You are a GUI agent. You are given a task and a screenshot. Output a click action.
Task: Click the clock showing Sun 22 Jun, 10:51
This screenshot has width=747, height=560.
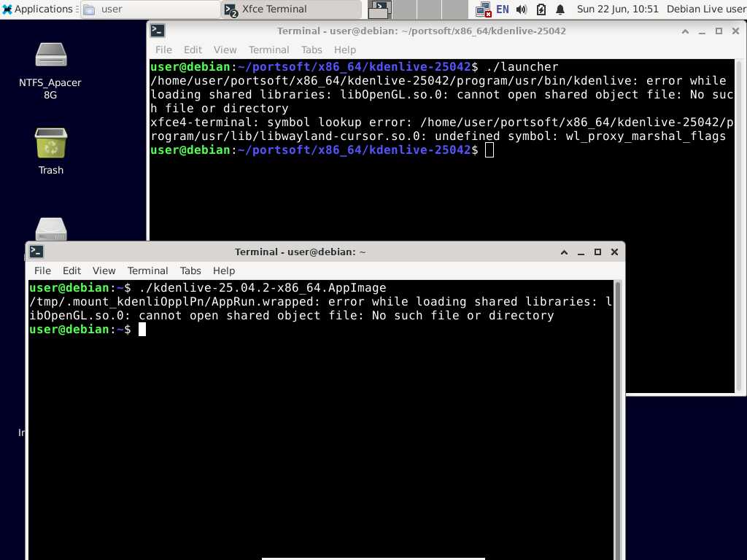click(x=617, y=9)
